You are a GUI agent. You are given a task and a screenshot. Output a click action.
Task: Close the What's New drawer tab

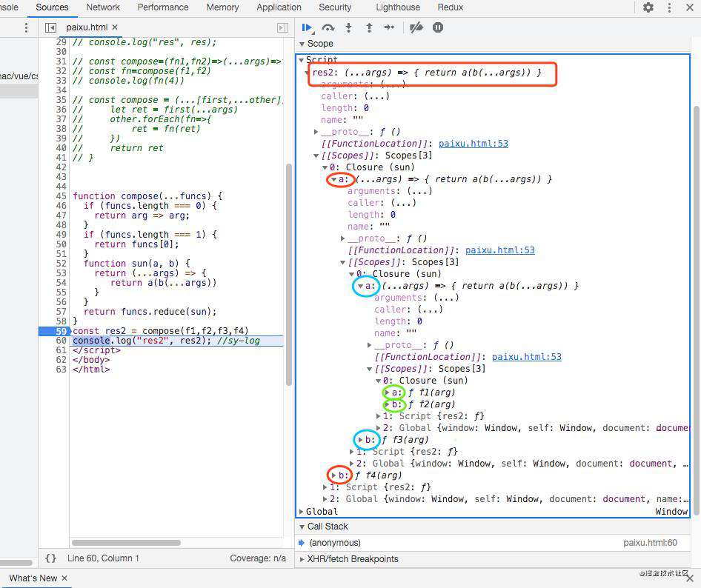tap(64, 578)
